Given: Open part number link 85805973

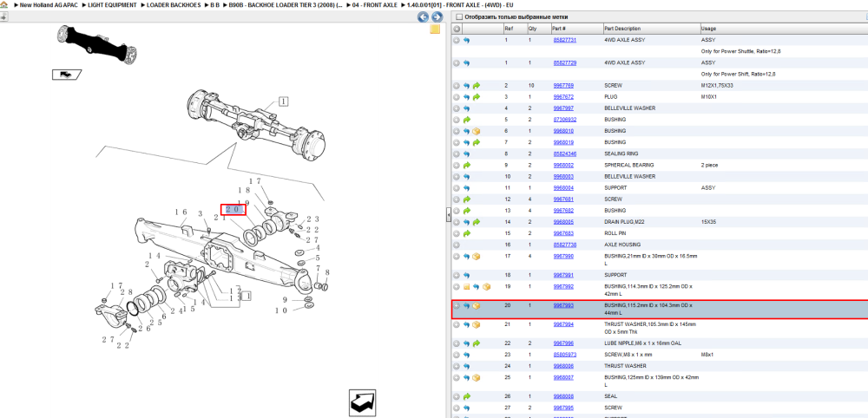Looking at the screenshot, I should click(565, 355).
